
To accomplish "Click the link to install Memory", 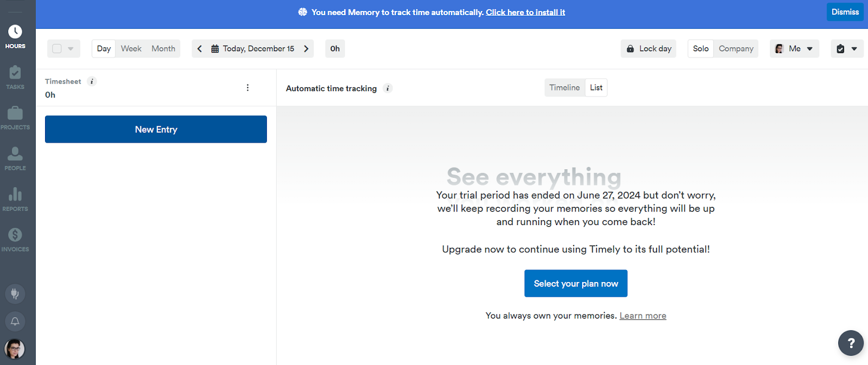I will 525,12.
